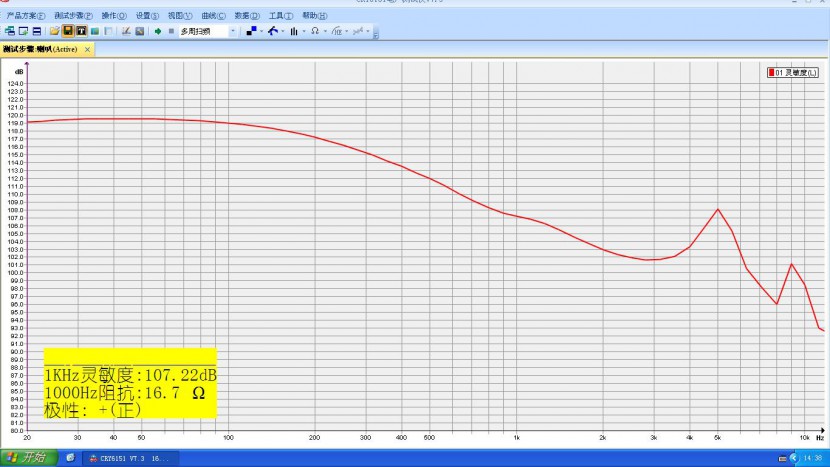The width and height of the screenshot is (830, 467).
Task: Click the blue horizontal split panel icon
Action: [37, 31]
